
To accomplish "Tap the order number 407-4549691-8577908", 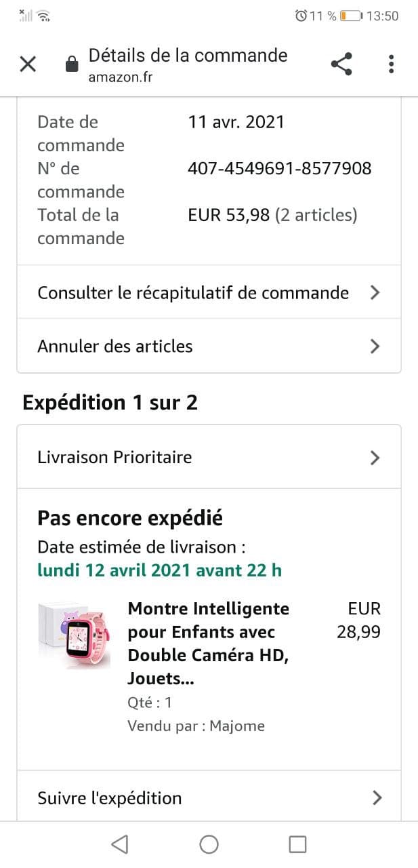I will pyautogui.click(x=279, y=168).
